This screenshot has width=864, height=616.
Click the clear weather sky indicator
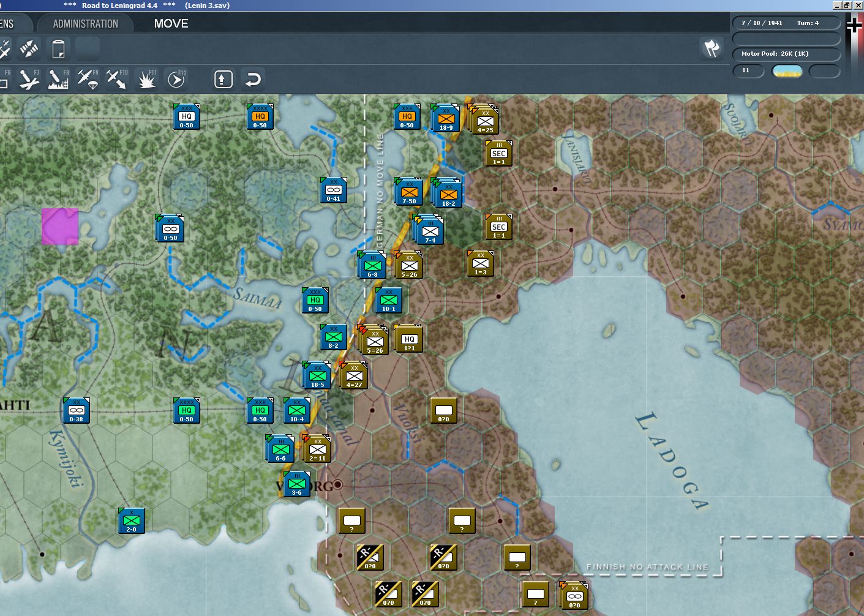coord(787,71)
